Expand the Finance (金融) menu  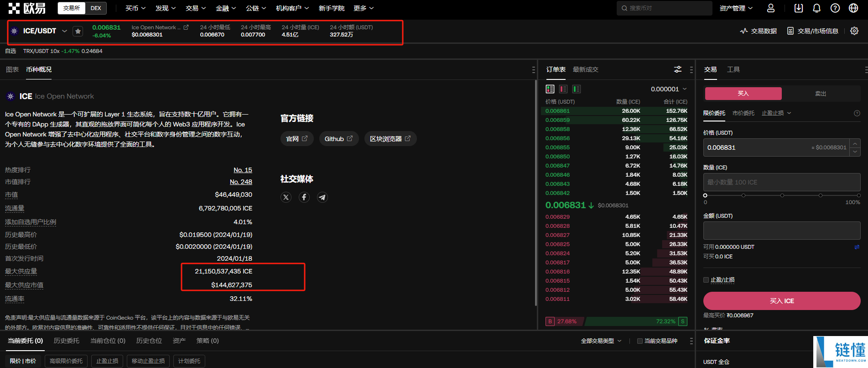tap(226, 8)
